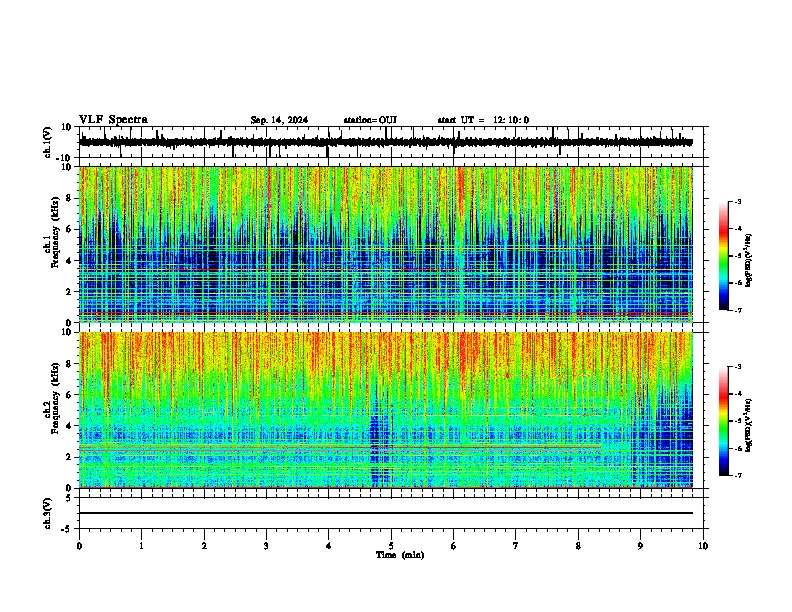This screenshot has height=612, width=792.
Task: Click the date Sep. 14, 2024
Action: coord(279,120)
